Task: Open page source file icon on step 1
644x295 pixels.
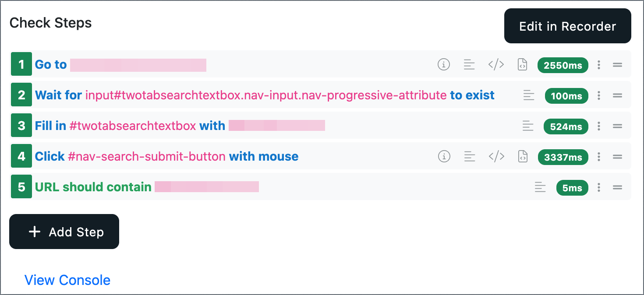Action: point(522,65)
